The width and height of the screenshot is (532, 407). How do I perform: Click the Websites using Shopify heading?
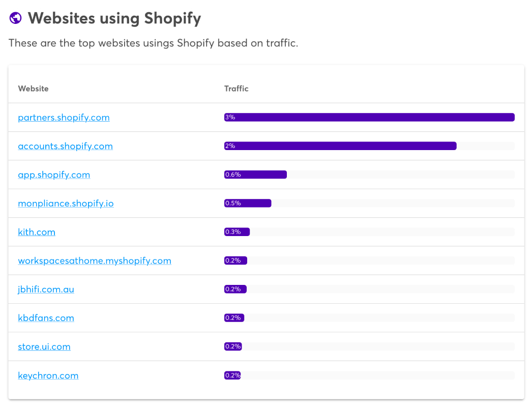(x=114, y=18)
